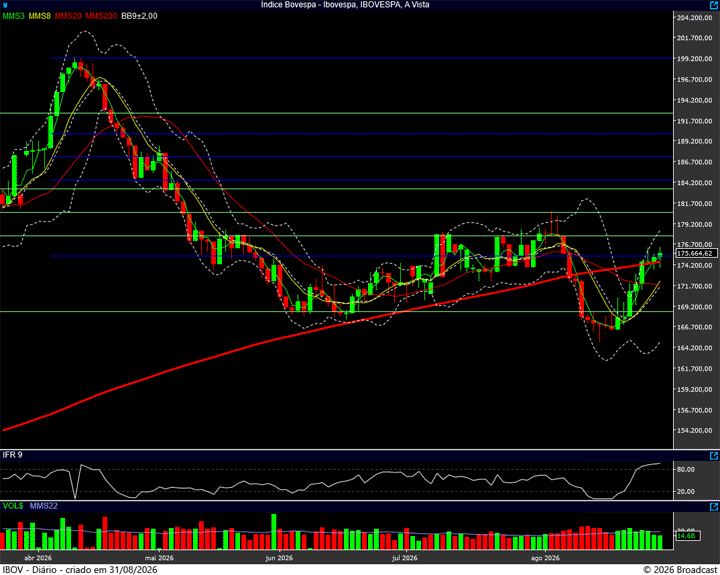Viewport: 720px width, 575px height.
Task: Click the IFR 80,00 level label
Action: pos(686,469)
